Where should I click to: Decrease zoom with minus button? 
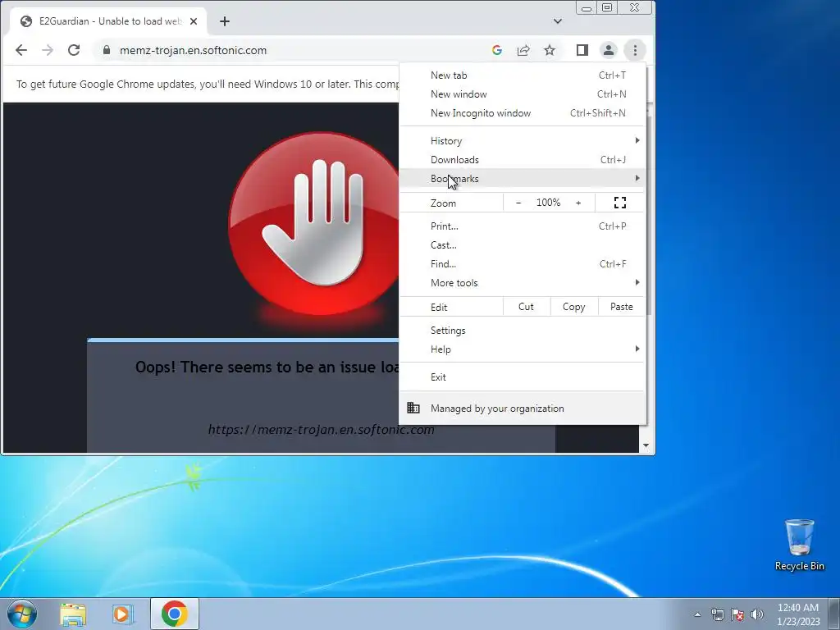point(518,203)
